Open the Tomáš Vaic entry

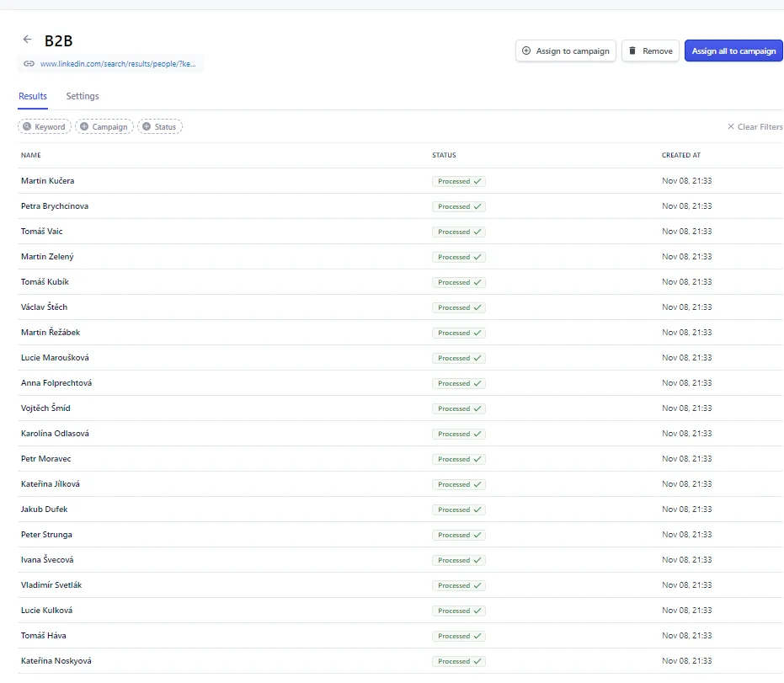click(41, 231)
